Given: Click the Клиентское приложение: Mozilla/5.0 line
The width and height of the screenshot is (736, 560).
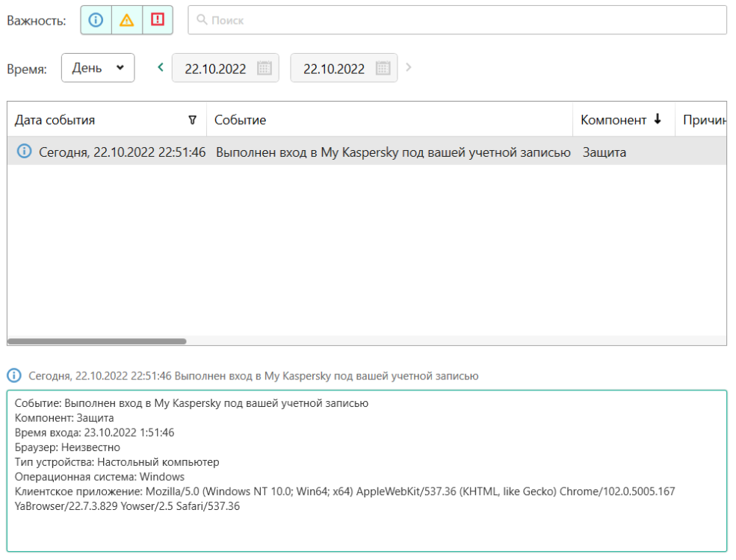Looking at the screenshot, I should (x=345, y=491).
